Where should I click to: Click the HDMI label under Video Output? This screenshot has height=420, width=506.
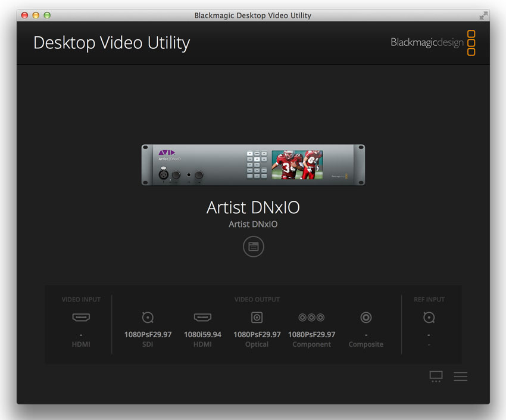pyautogui.click(x=202, y=344)
